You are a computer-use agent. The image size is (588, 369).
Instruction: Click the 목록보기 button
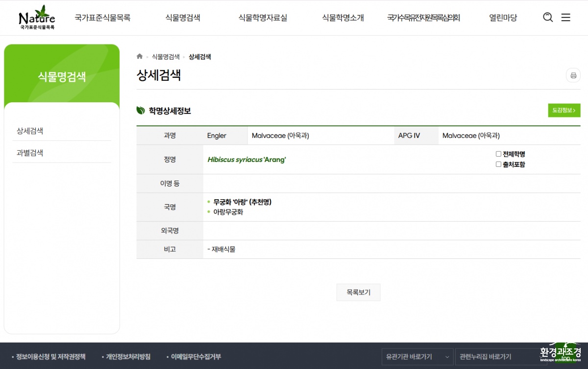[358, 292]
